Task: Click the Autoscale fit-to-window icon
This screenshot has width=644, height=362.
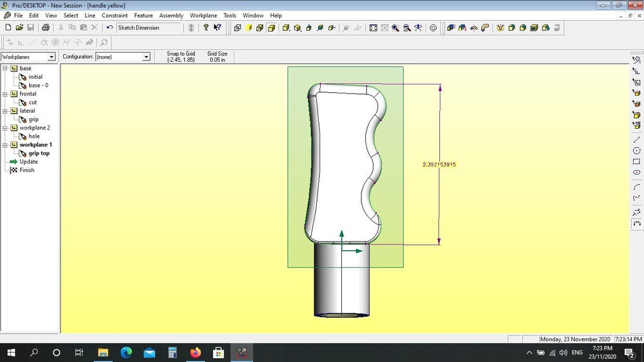Action: point(374,28)
